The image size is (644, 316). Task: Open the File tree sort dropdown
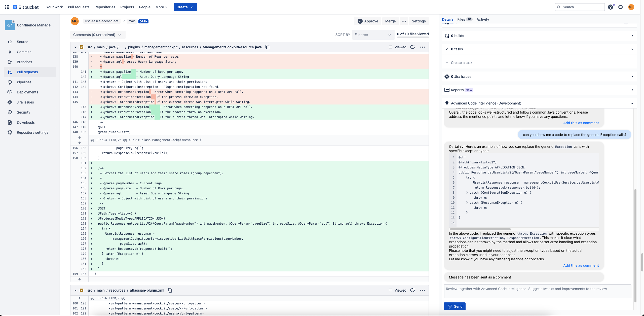click(x=372, y=35)
